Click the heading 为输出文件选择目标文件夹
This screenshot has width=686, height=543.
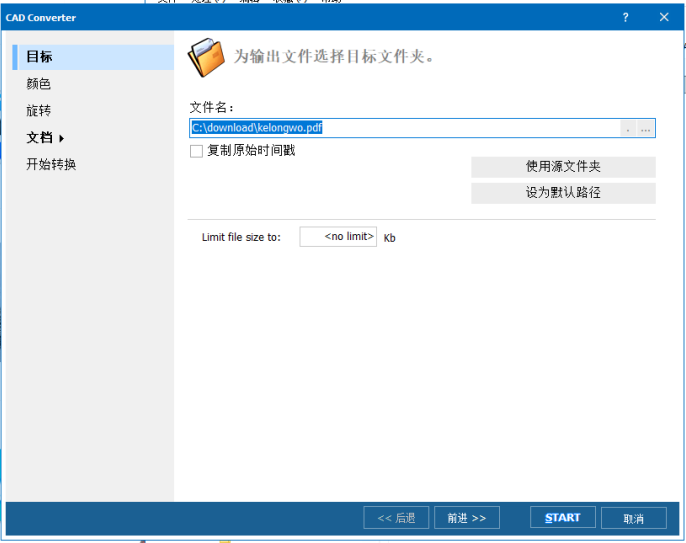click(333, 56)
